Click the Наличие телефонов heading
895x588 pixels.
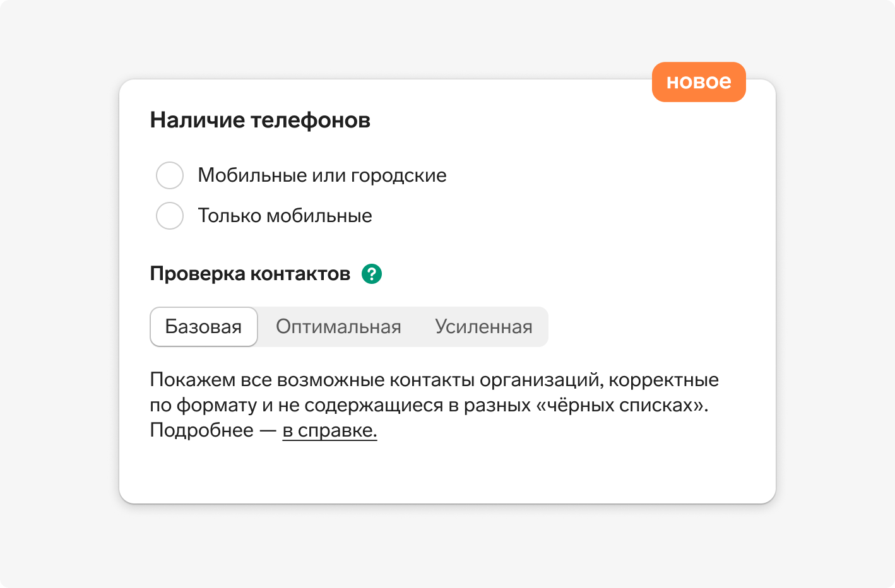click(x=260, y=120)
